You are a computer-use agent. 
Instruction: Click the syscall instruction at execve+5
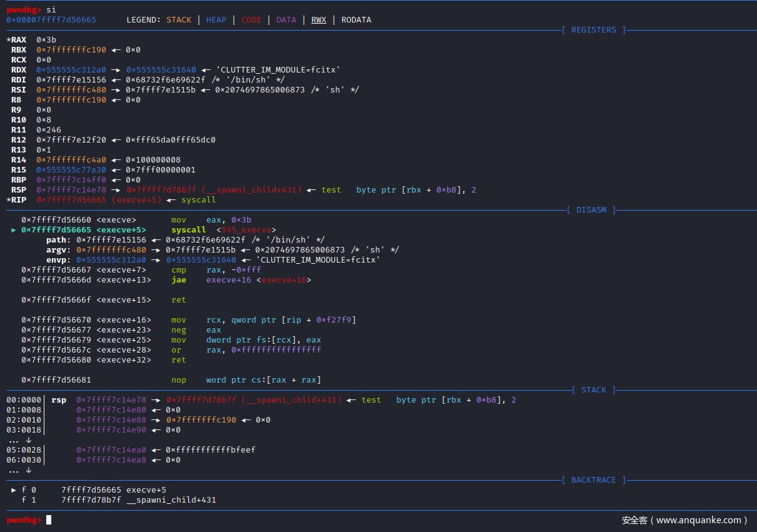188,230
